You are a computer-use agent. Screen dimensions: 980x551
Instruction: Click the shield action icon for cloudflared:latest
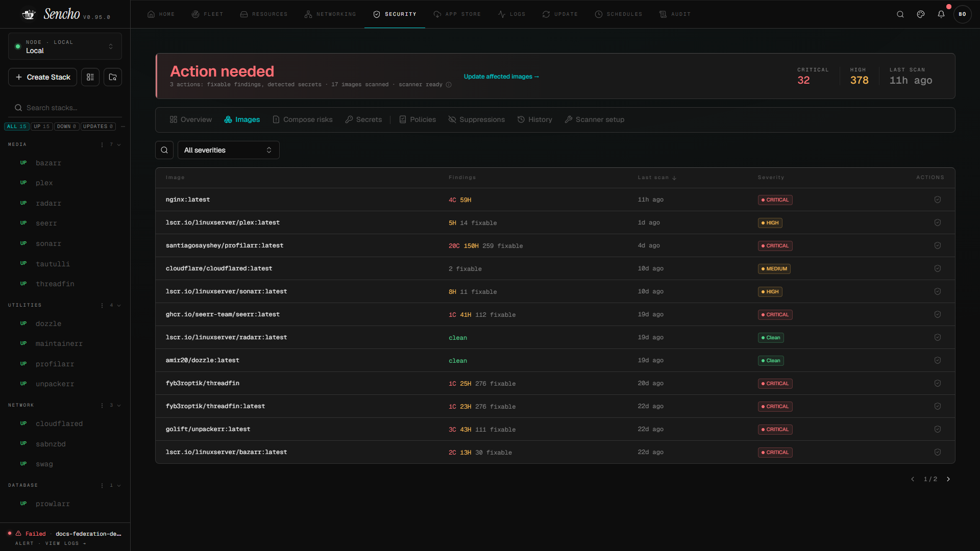click(x=938, y=268)
